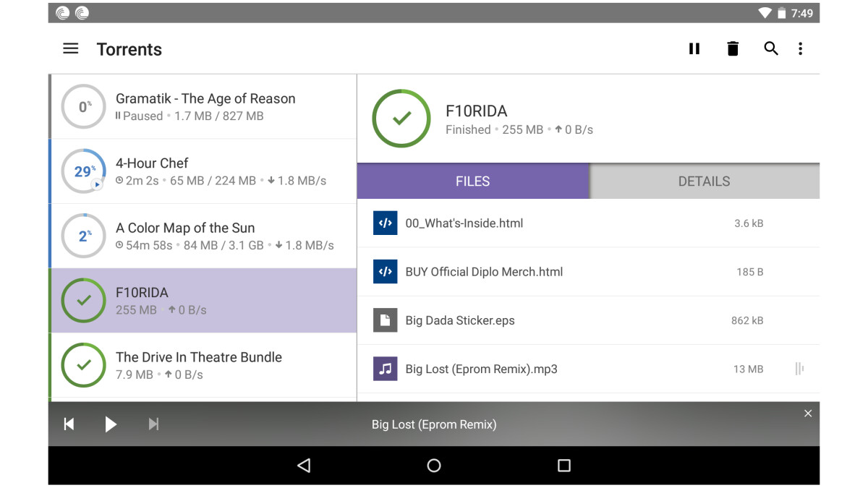Open the search magnifier
The height and width of the screenshot is (488, 868).
pos(771,49)
